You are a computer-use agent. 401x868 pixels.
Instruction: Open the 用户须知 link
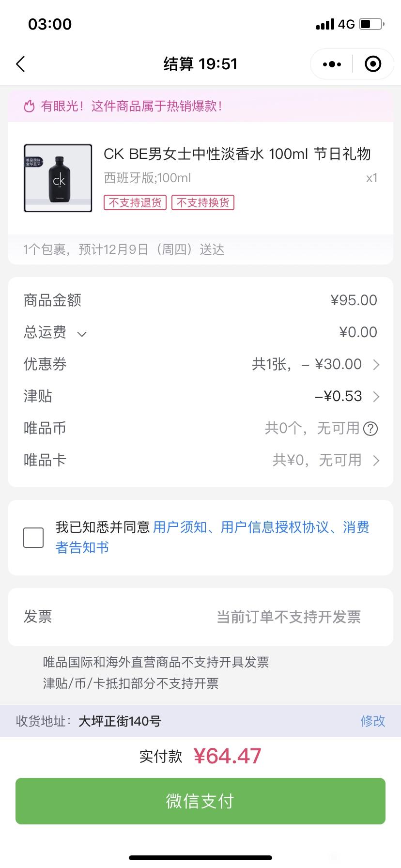click(x=180, y=527)
